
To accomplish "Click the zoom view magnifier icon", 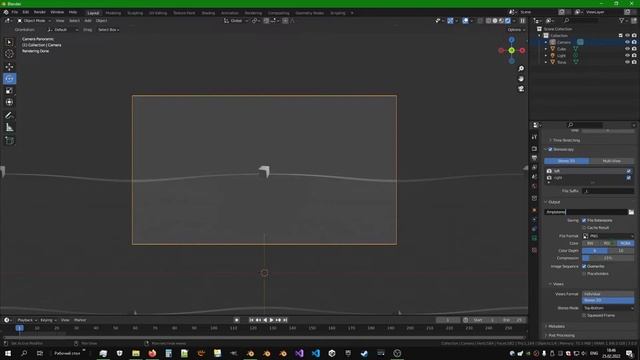I will [x=521, y=69].
